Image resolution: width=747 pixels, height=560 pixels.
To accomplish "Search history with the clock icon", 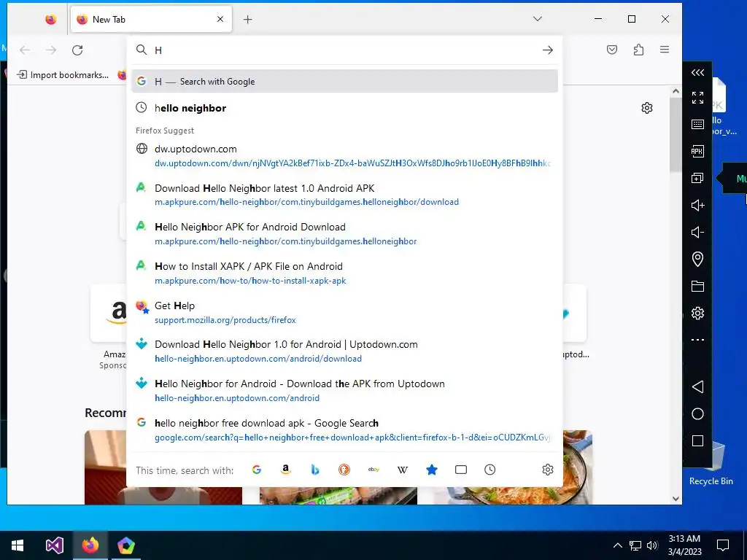I will (x=489, y=470).
